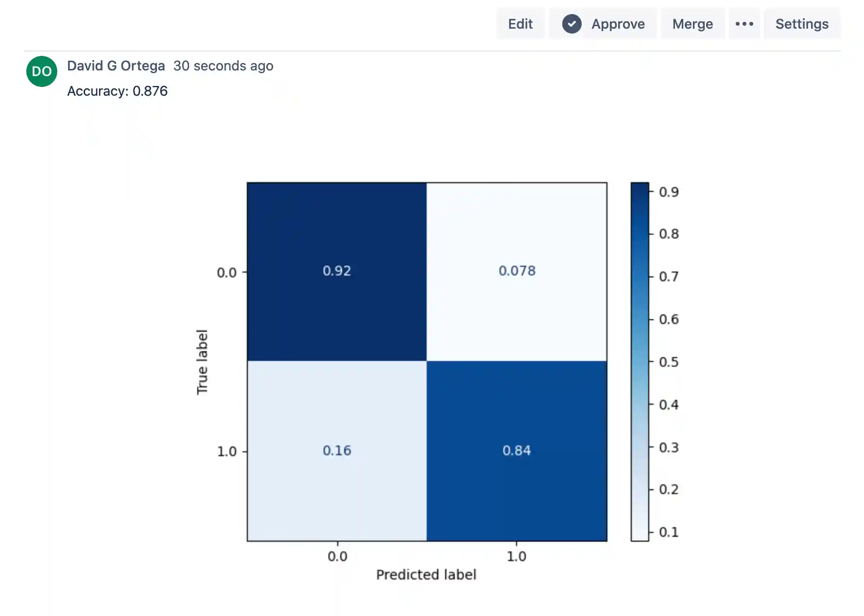Viewport: 864px width, 616px height.
Task: Click the David G Ortega author link
Action: coord(117,66)
